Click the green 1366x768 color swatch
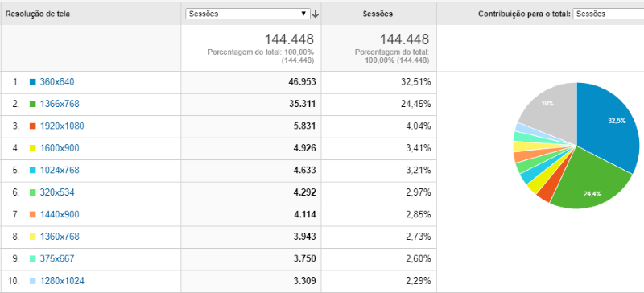Viewport: 644px width, 293px height. pos(33,104)
